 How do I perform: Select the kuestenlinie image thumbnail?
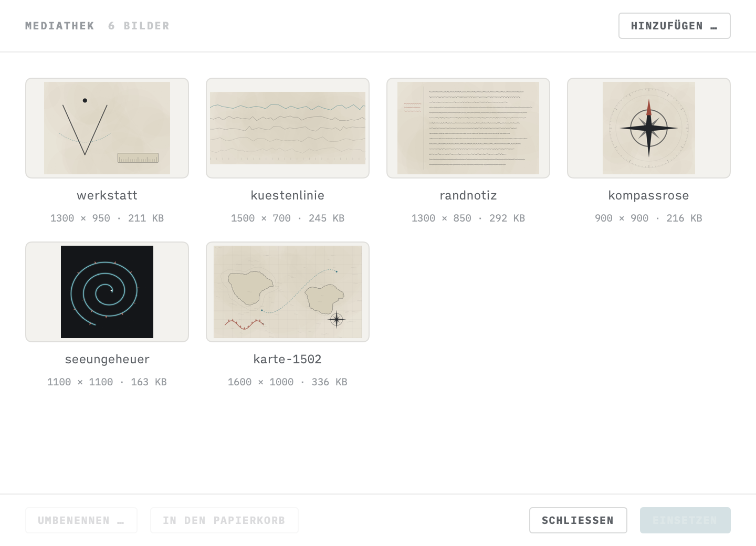point(288,128)
